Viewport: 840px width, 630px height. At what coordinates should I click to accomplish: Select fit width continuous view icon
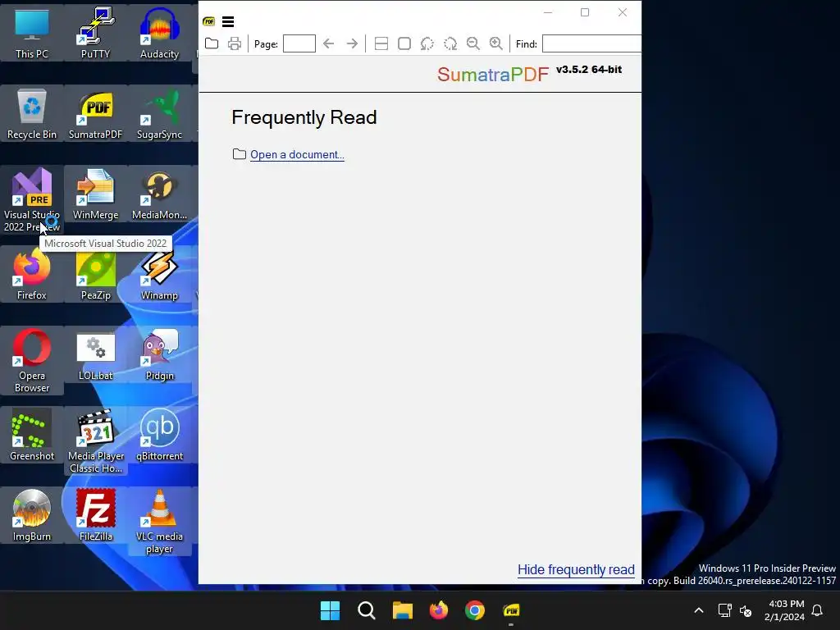click(381, 43)
